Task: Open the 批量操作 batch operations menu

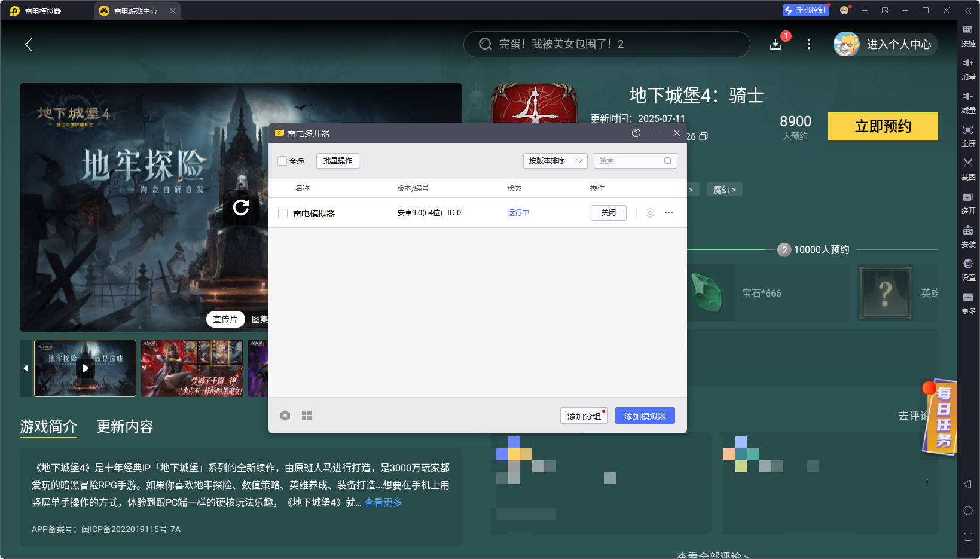Action: 337,161
